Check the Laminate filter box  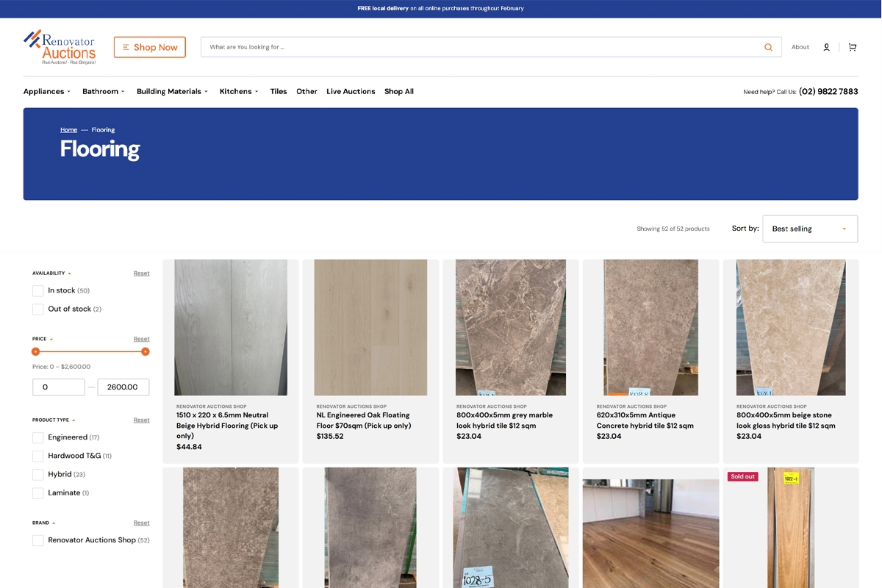point(38,493)
